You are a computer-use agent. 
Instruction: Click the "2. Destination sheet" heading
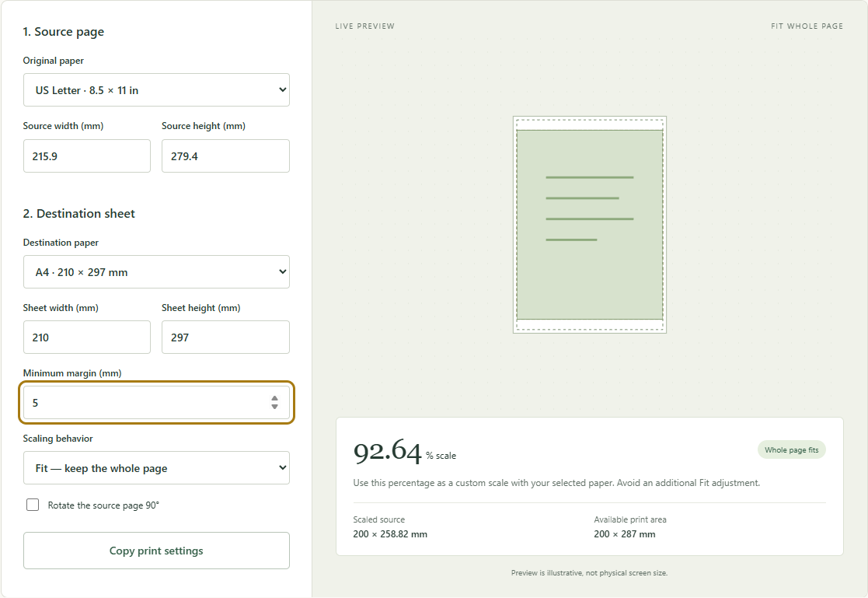pos(79,213)
